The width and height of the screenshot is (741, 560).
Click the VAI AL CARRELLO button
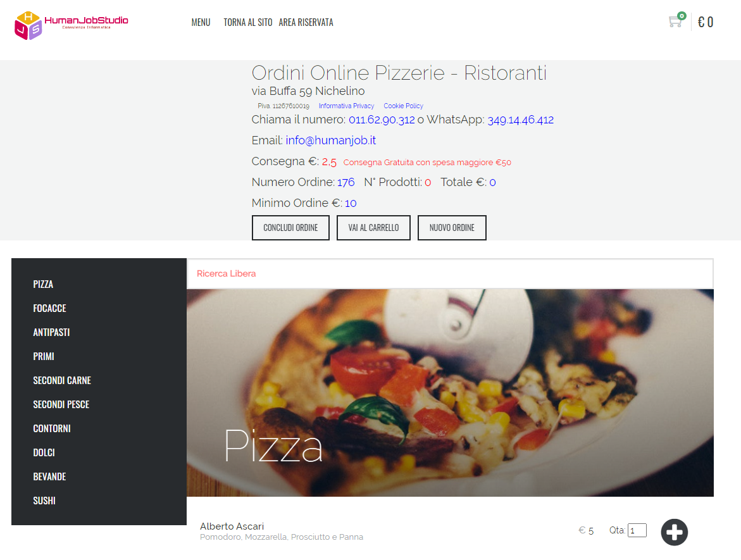click(x=373, y=228)
